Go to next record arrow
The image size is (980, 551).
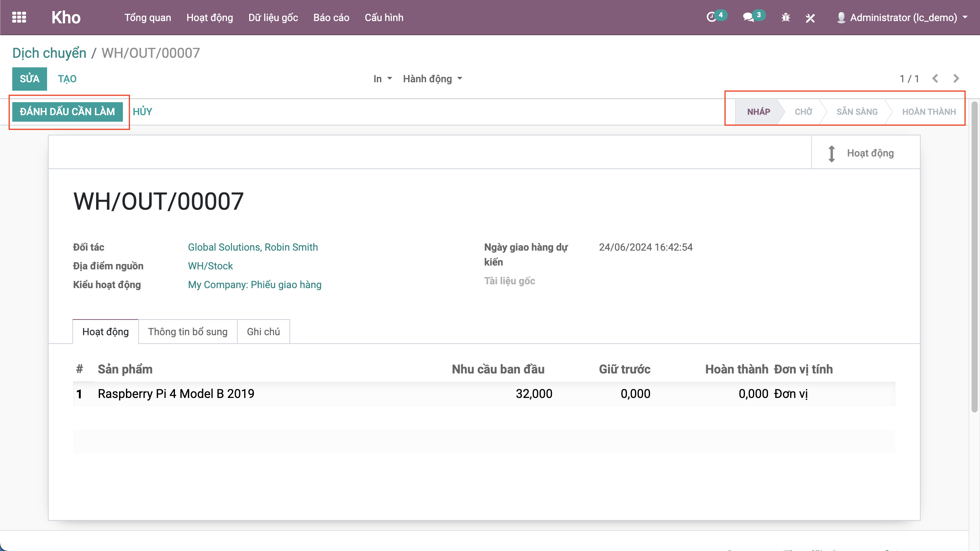[956, 78]
